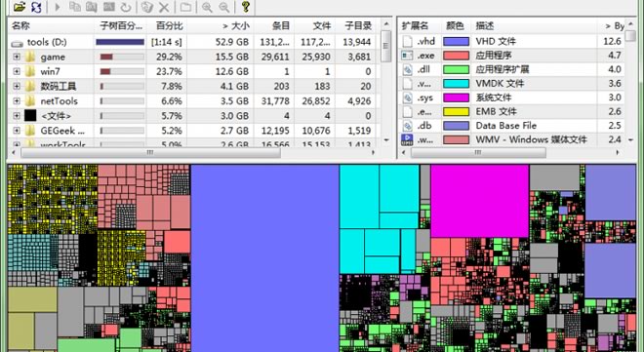The width and height of the screenshot is (644, 352).
Task: Open a drive with the folder icon
Action: (20, 6)
